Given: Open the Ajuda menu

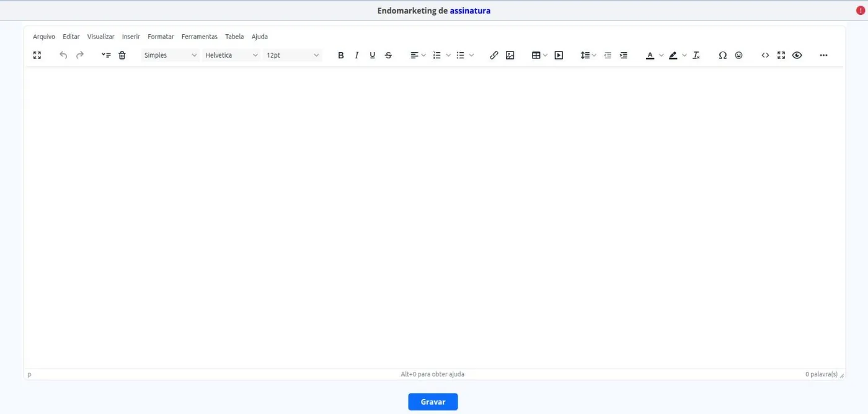Looking at the screenshot, I should pyautogui.click(x=260, y=37).
